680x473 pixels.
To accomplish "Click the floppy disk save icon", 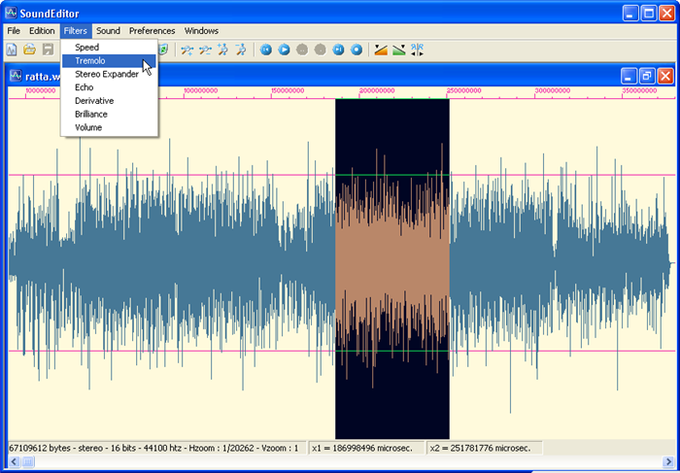I will tap(47, 49).
